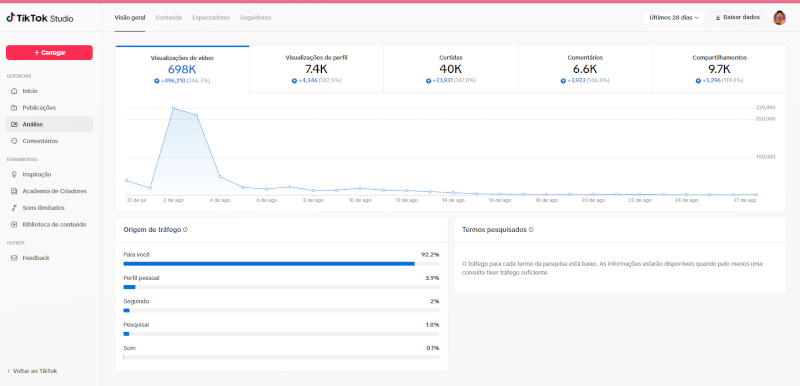Click the Sons ilimitados music note icon

tap(14, 208)
